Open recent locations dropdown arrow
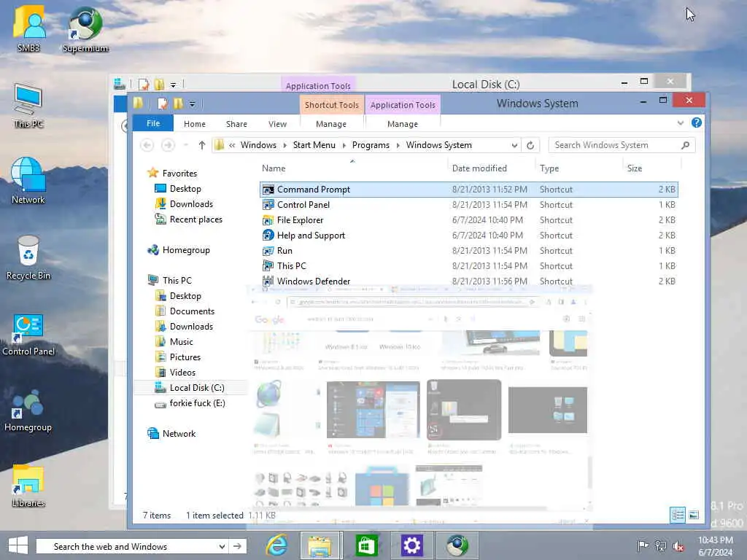 pyautogui.click(x=186, y=145)
